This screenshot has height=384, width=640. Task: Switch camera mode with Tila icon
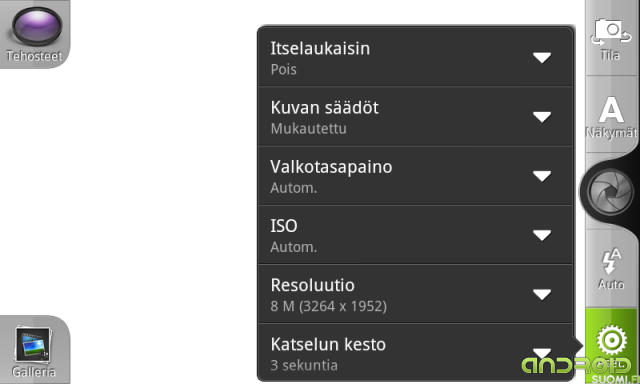click(611, 38)
